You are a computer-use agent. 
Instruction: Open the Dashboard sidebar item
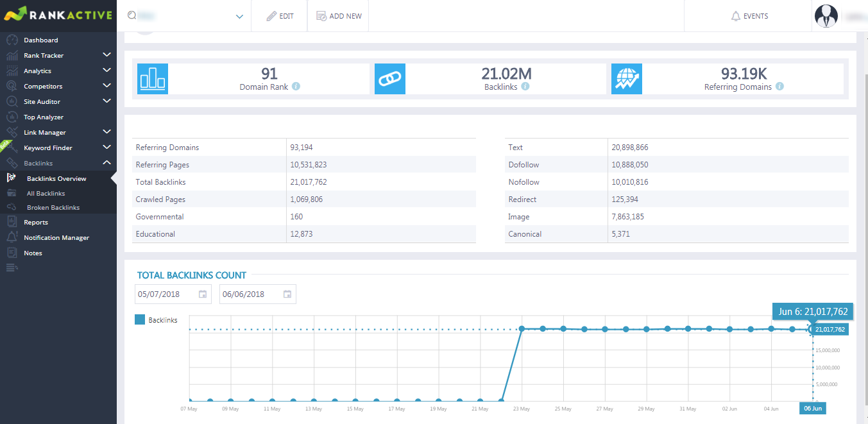[41, 40]
